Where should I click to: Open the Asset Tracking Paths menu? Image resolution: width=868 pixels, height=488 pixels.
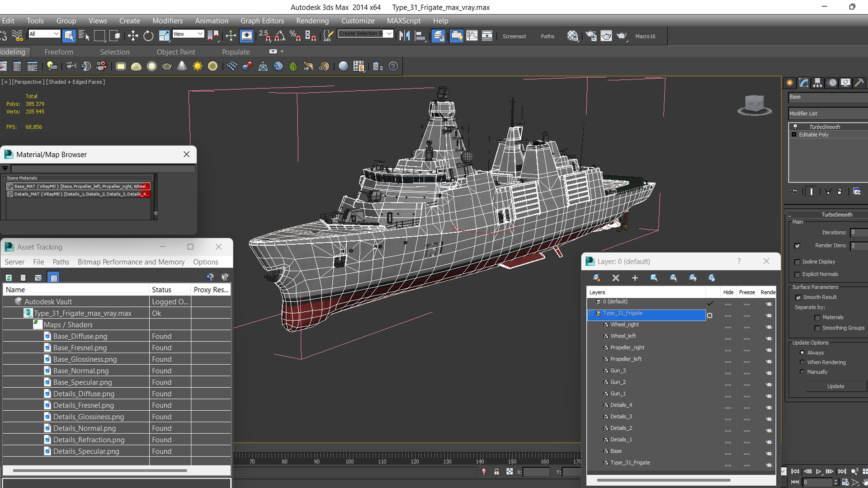click(x=61, y=262)
